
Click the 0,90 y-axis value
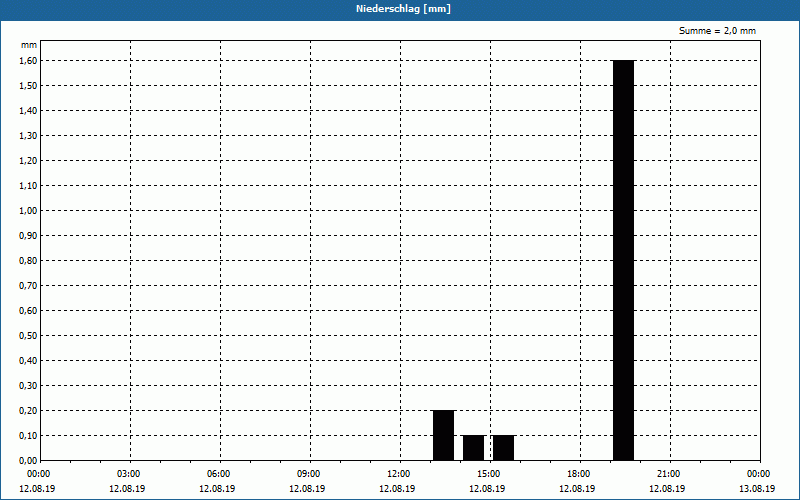(28, 235)
